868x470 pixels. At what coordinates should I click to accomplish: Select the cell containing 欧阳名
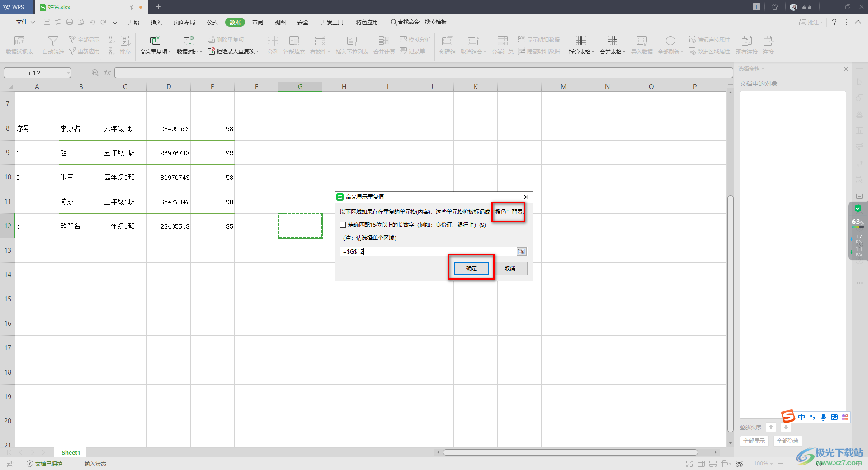click(x=81, y=226)
